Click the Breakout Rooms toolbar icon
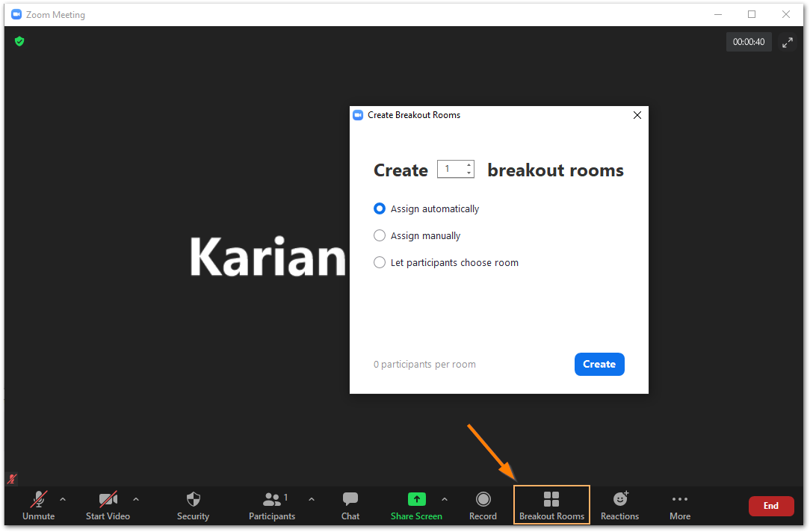810x532 pixels. pos(551,499)
